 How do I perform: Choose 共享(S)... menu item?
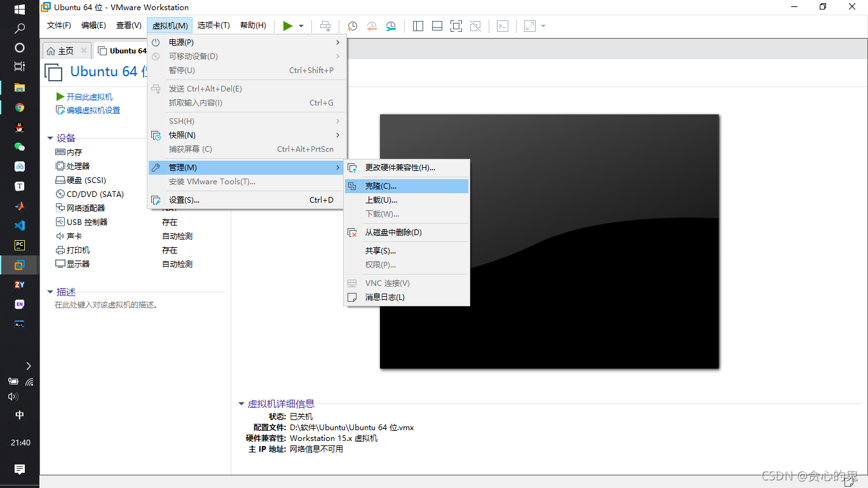pyautogui.click(x=407, y=251)
